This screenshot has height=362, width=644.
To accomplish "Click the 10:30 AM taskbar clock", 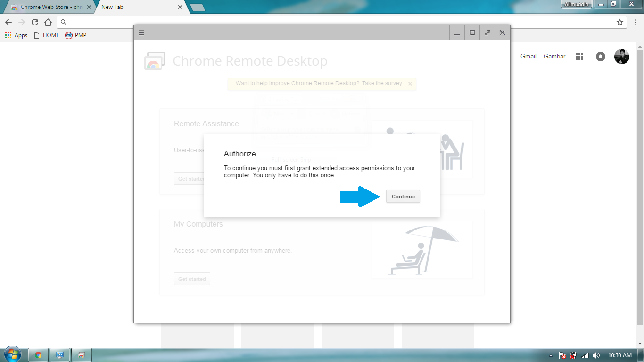I will point(620,355).
